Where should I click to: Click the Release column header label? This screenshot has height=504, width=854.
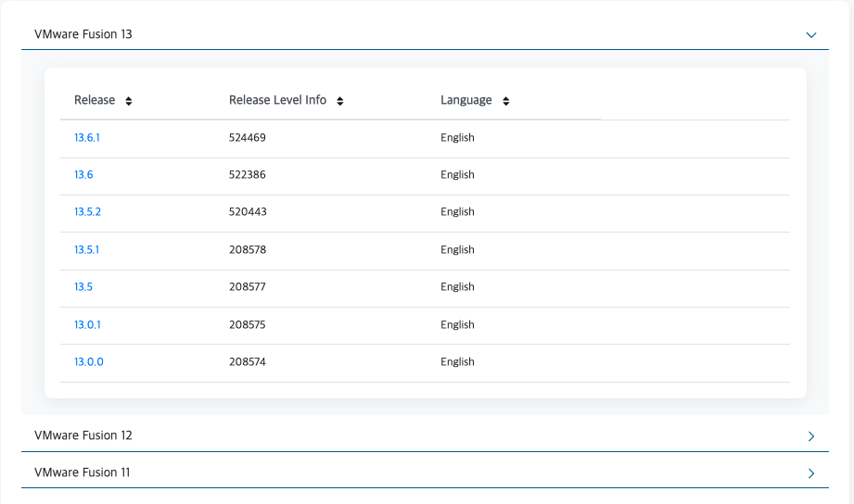point(95,100)
